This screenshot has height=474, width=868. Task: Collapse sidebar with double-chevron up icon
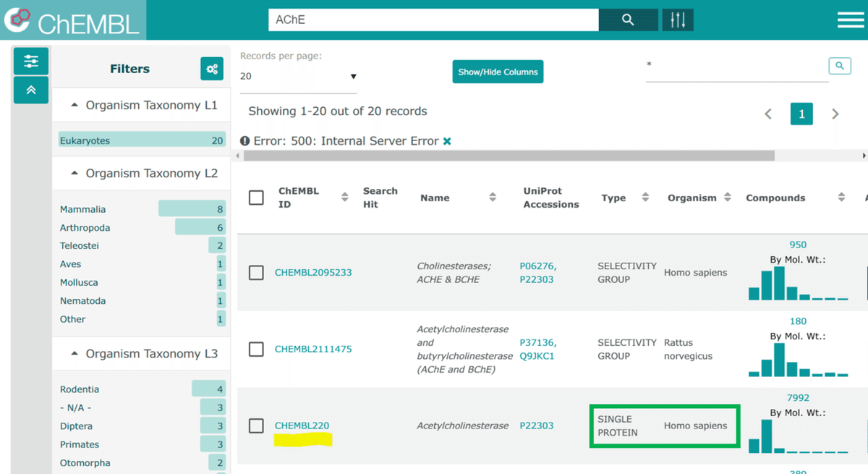point(31,90)
